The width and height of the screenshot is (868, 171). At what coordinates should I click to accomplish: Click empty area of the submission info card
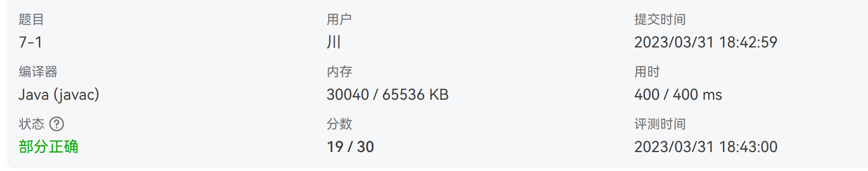(522, 121)
